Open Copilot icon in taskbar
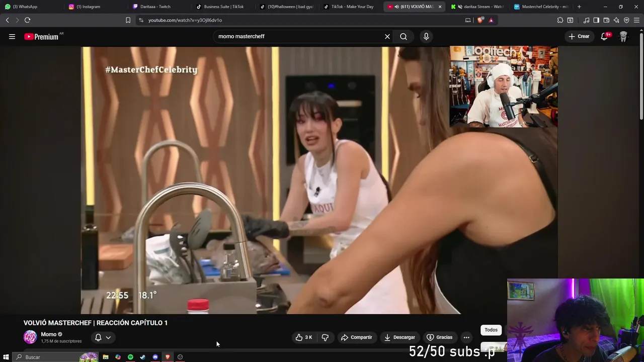 coord(118,357)
